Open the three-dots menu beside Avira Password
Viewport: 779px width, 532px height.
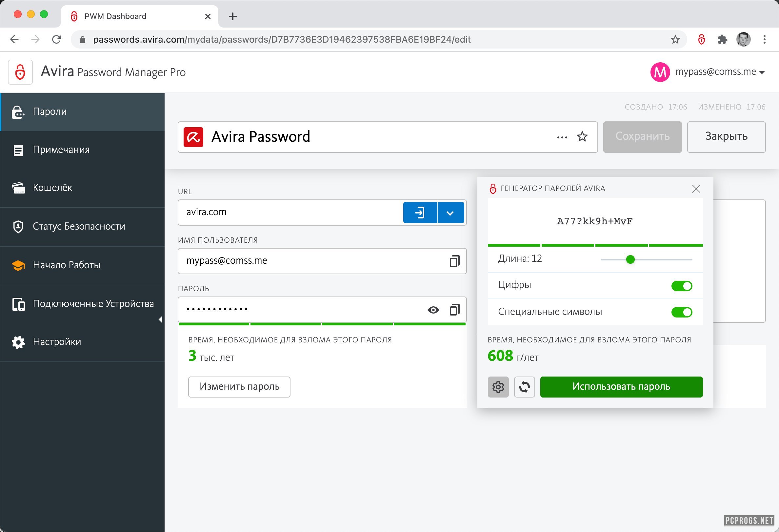pyautogui.click(x=562, y=137)
